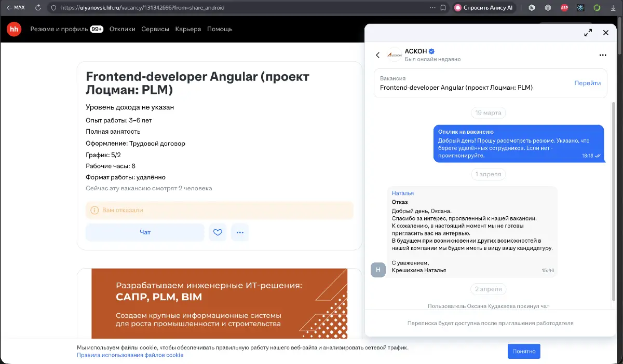This screenshot has width=623, height=364.
Task: Click the shield icon in the address bar
Action: [53, 8]
